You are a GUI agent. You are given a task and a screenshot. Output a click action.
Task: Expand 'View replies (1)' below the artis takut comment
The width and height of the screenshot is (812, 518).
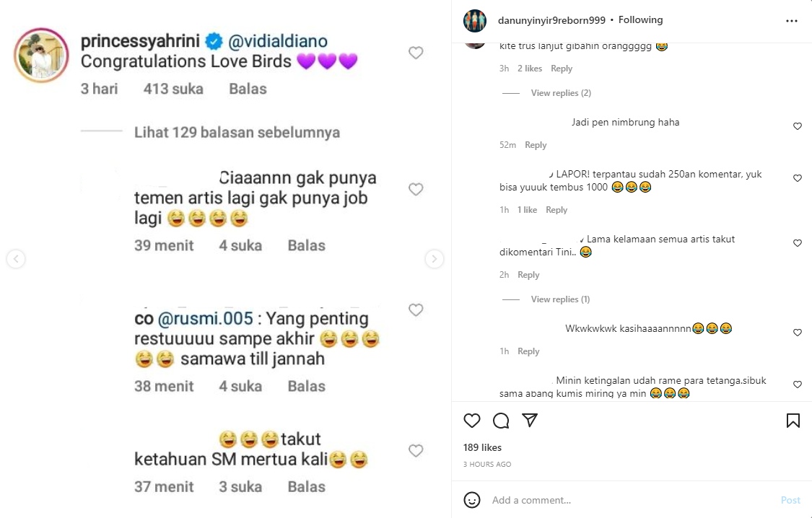(561, 299)
